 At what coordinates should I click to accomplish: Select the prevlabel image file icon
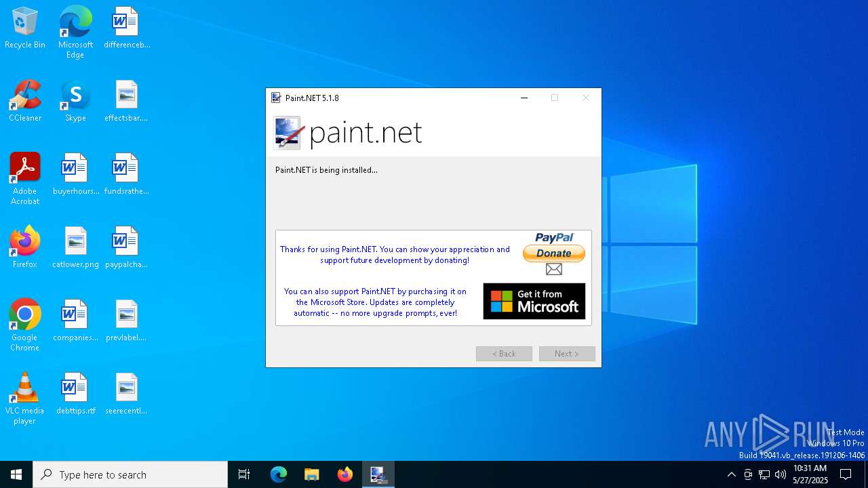[127, 321]
